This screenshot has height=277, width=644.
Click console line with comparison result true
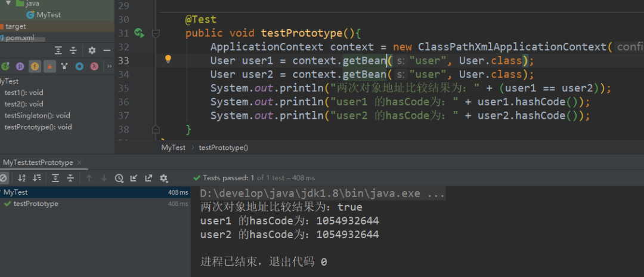tap(281, 207)
